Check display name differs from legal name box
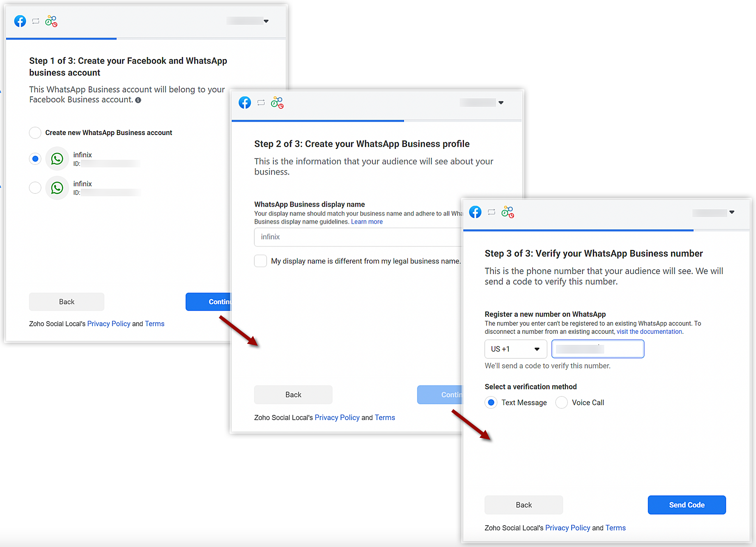756x547 pixels. click(260, 261)
